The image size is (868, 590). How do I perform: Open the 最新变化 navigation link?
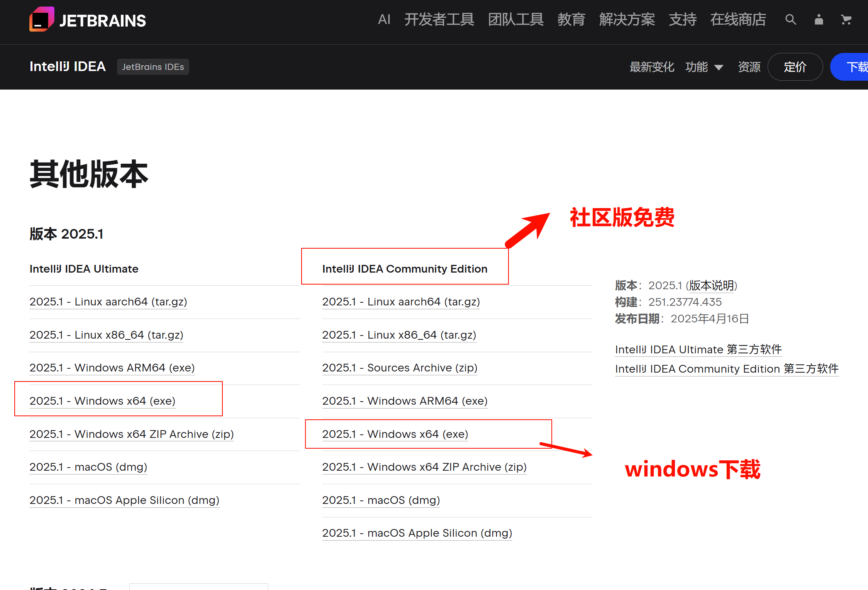(652, 67)
